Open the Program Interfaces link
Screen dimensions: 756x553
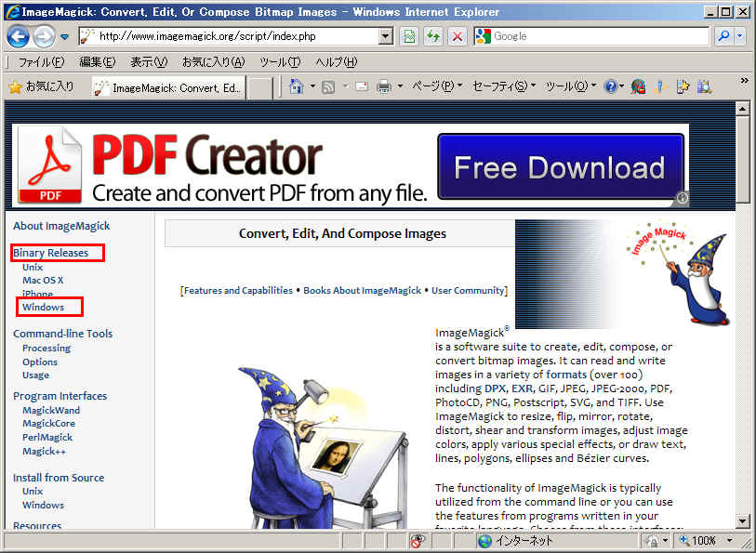60,396
